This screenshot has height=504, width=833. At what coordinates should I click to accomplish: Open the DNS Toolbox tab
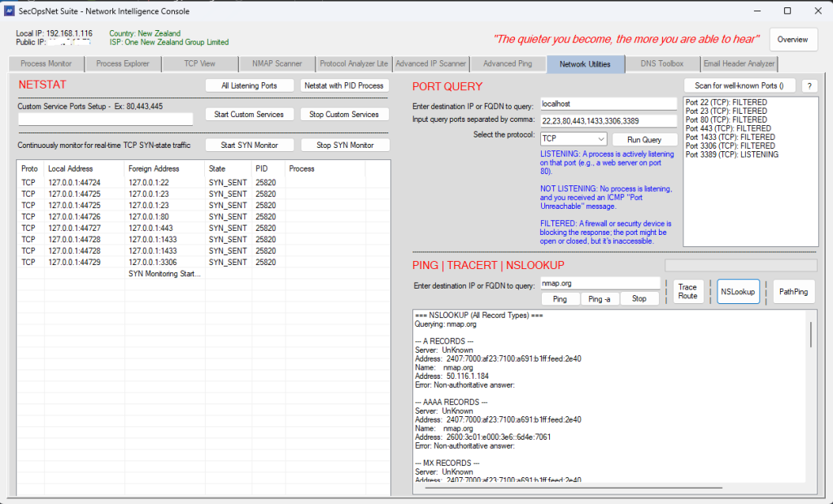coord(662,63)
